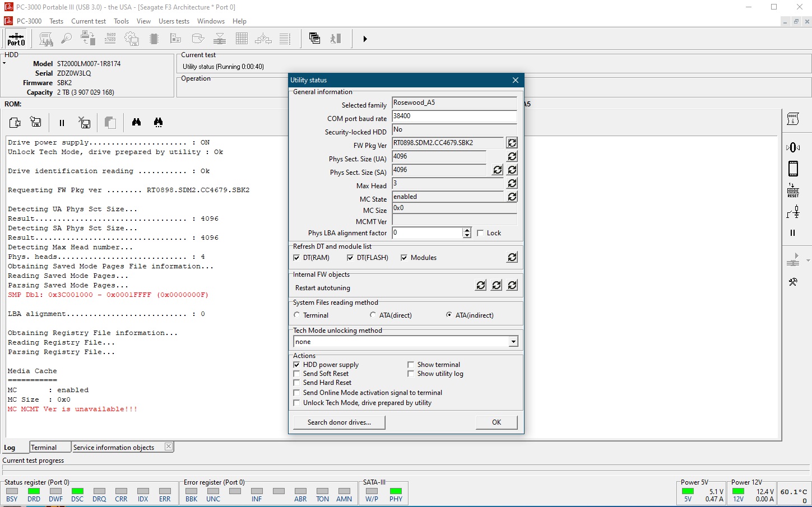This screenshot has width=812, height=507.
Task: Open the PC-3000 menu
Action: click(x=29, y=21)
